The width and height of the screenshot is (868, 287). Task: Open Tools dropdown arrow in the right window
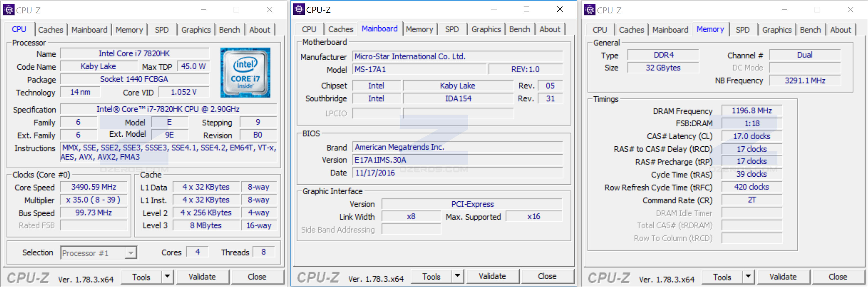click(x=748, y=276)
